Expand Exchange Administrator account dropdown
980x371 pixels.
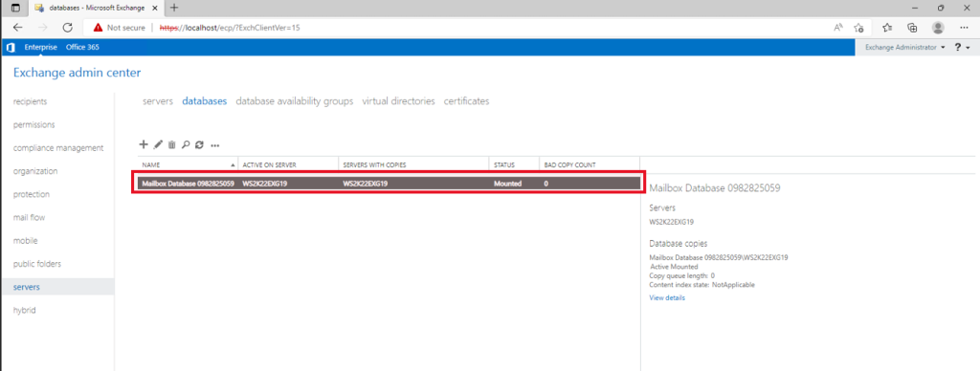[x=904, y=48]
